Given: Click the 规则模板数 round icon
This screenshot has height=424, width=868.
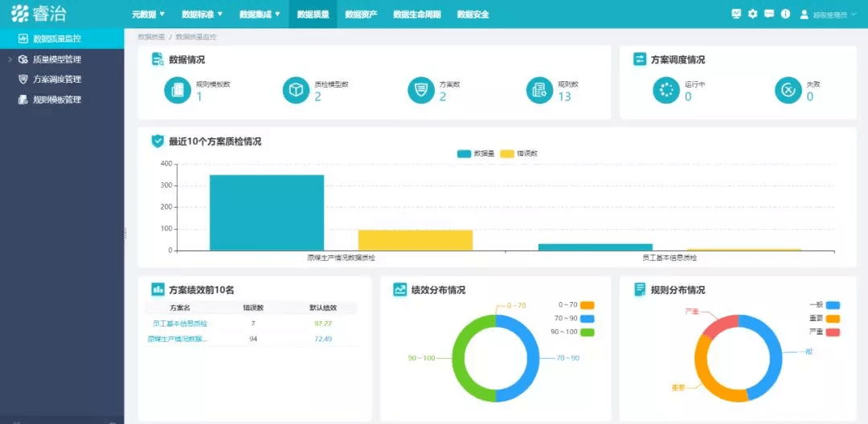Looking at the screenshot, I should tap(178, 90).
